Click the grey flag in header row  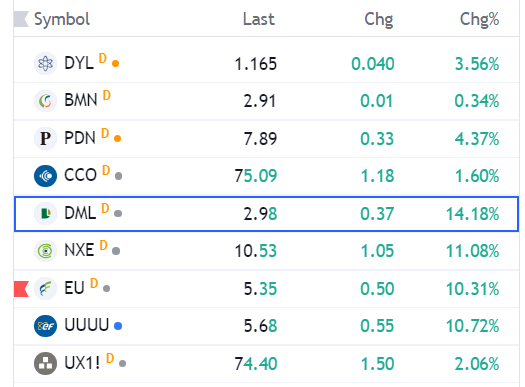(21, 19)
